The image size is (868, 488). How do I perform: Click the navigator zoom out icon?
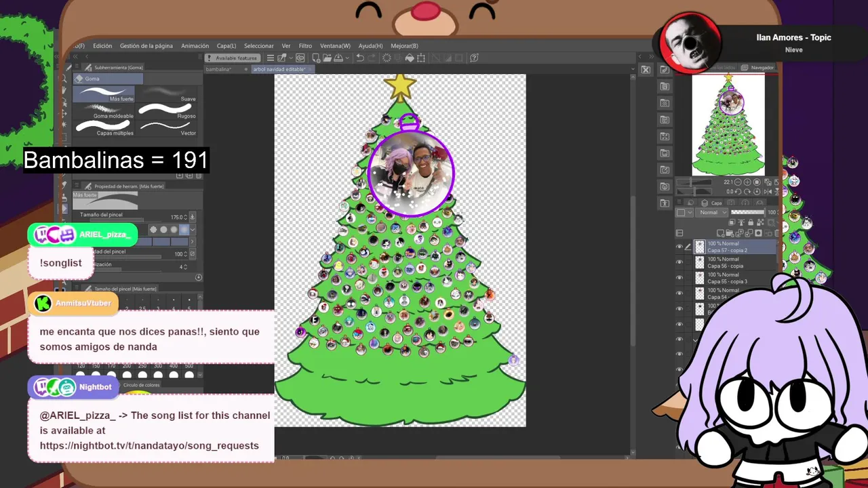tap(737, 182)
